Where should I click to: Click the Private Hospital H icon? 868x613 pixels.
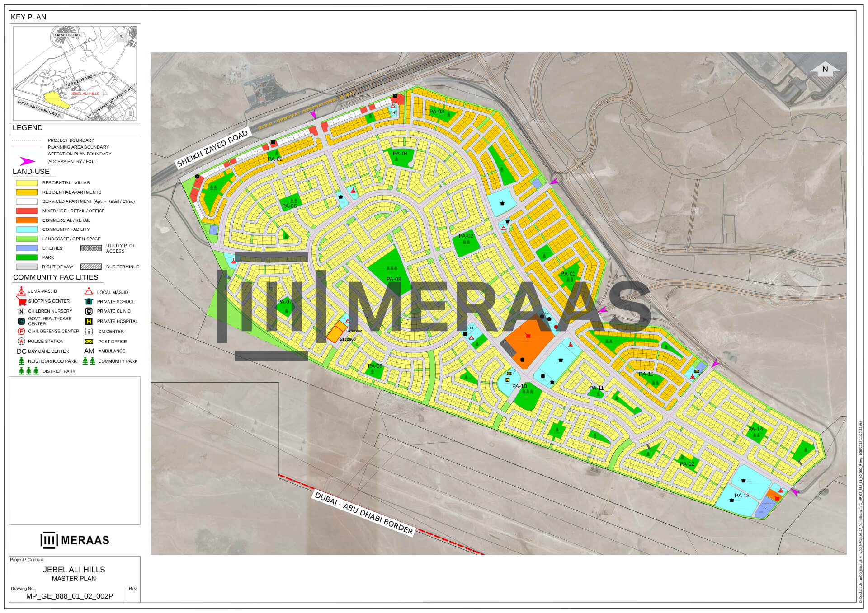click(89, 321)
